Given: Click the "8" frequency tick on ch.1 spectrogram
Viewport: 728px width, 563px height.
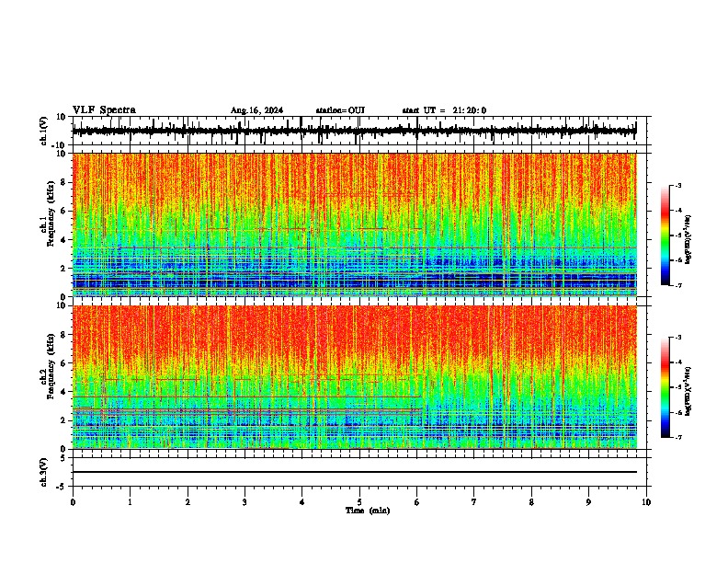Looking at the screenshot, I should (x=64, y=182).
